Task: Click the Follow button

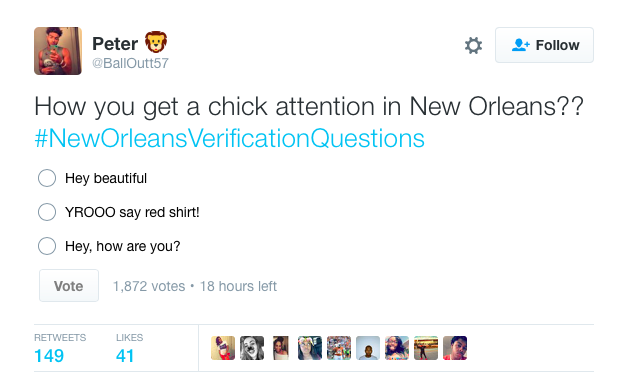Action: tap(544, 45)
